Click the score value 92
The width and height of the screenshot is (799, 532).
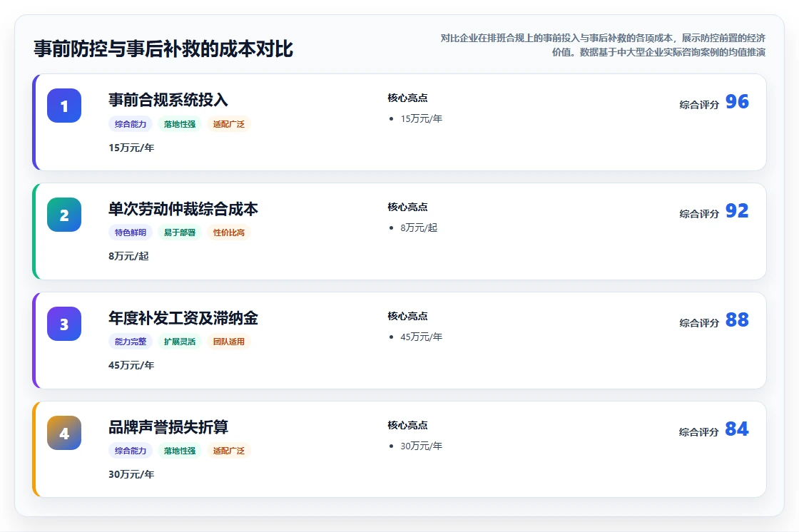[x=737, y=210]
